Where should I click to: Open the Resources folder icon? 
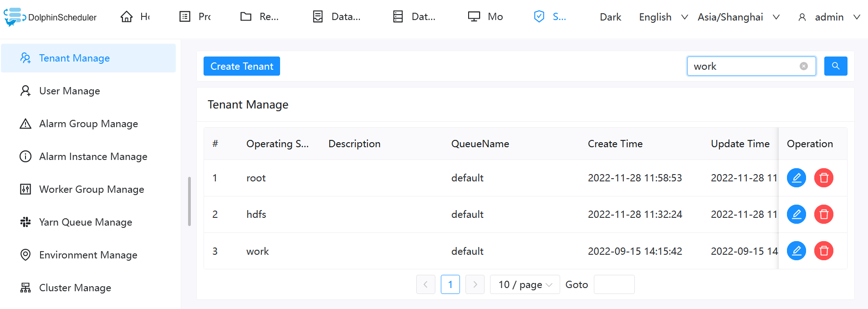246,17
